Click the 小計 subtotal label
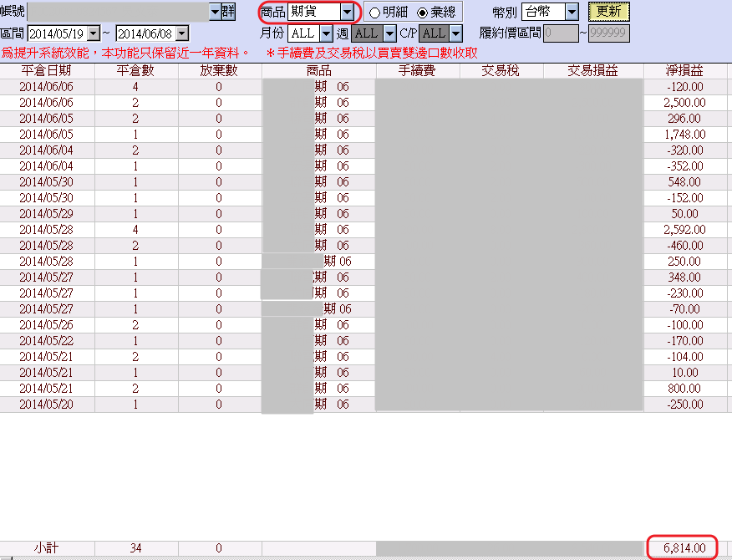Screen dimensions: 732x560 pos(47,547)
